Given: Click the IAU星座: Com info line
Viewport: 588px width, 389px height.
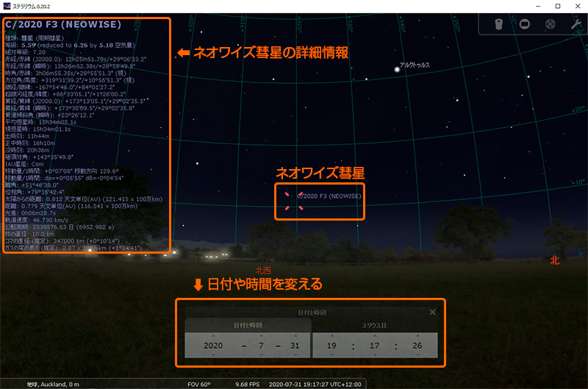Looking at the screenshot, I should point(24,164).
